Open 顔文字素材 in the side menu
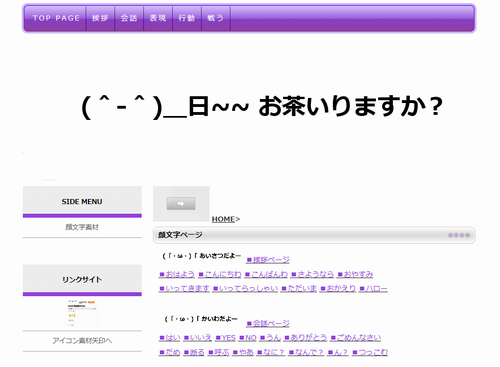500x367 pixels. (x=82, y=227)
